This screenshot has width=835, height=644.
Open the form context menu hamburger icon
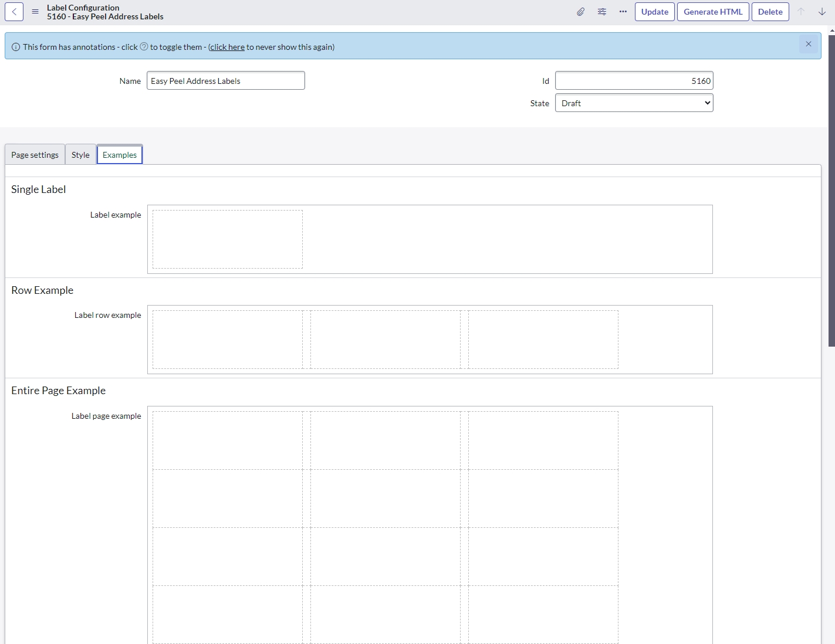click(35, 12)
